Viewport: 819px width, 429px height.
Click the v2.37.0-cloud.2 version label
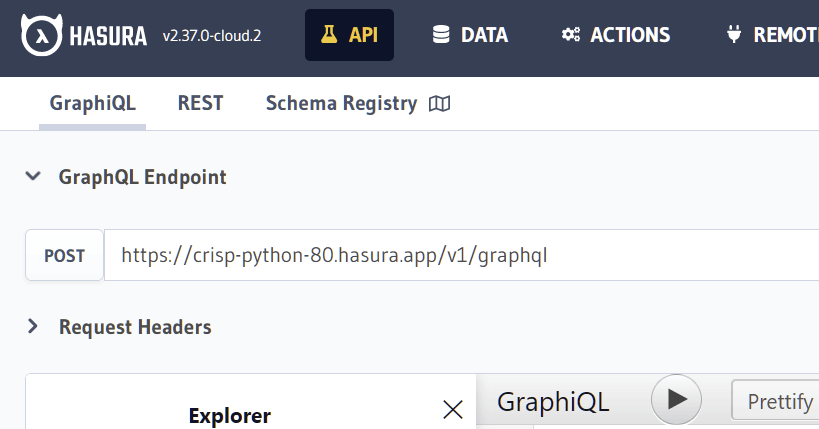point(212,36)
